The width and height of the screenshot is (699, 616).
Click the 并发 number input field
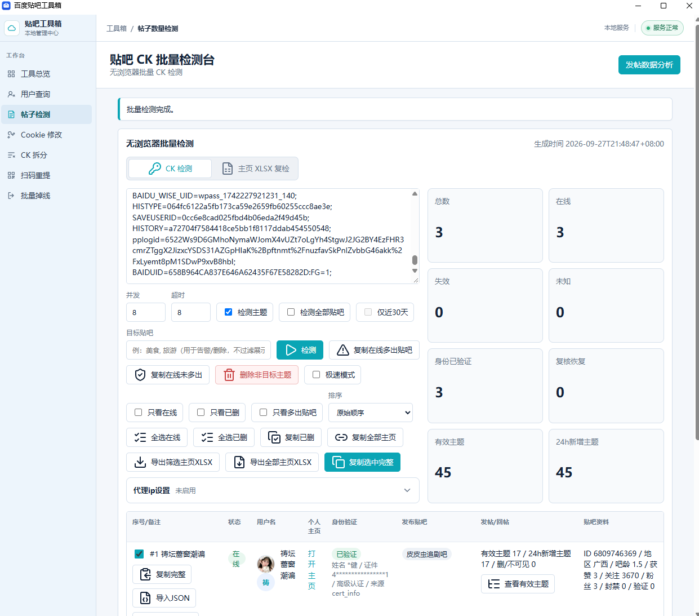click(x=145, y=312)
